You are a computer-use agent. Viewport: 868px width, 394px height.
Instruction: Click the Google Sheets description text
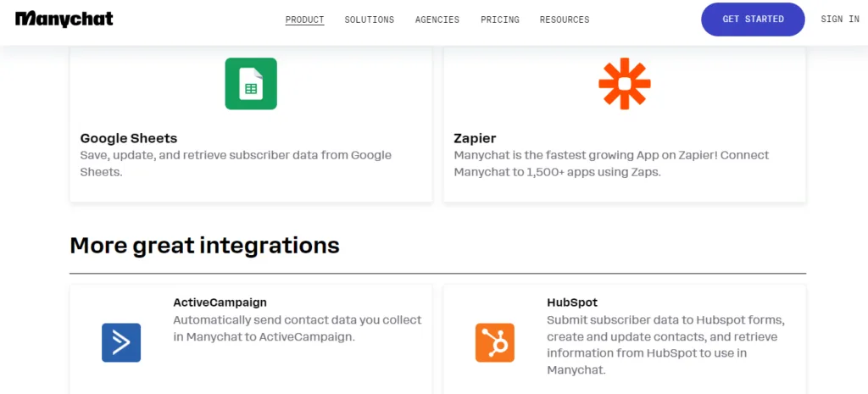[x=236, y=164]
